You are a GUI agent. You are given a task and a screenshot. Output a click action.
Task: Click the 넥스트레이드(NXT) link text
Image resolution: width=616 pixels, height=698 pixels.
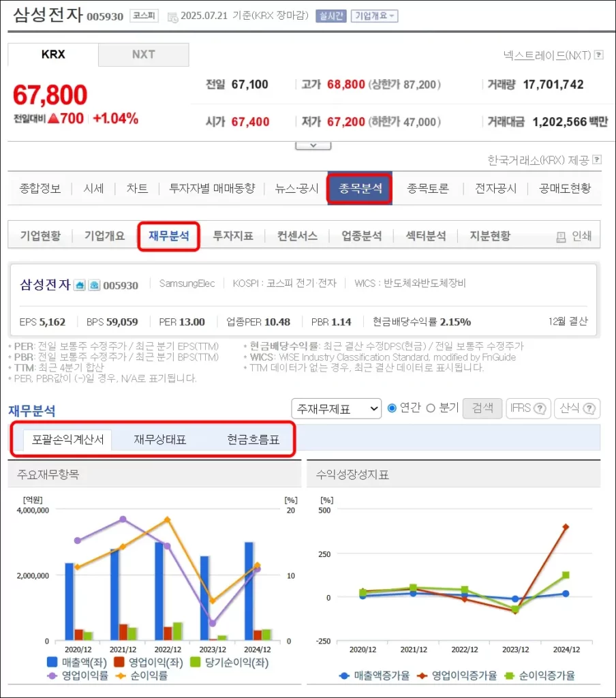point(547,55)
